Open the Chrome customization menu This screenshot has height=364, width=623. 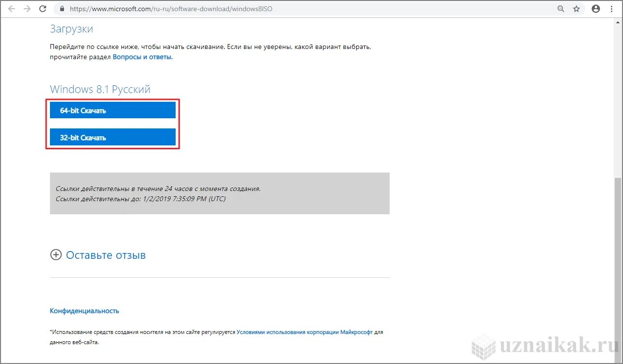tap(612, 8)
